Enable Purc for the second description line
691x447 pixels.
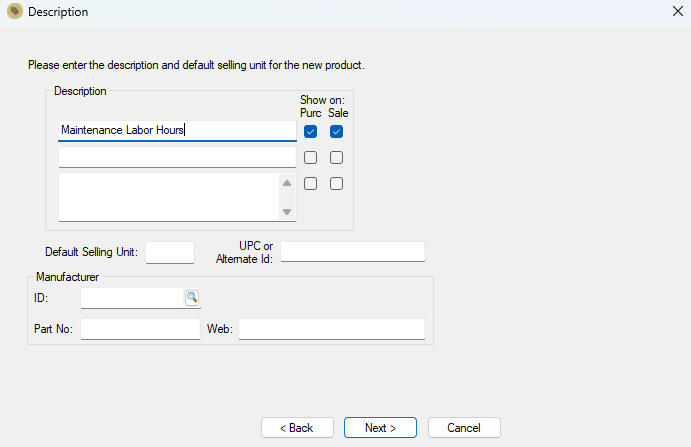[x=310, y=157]
